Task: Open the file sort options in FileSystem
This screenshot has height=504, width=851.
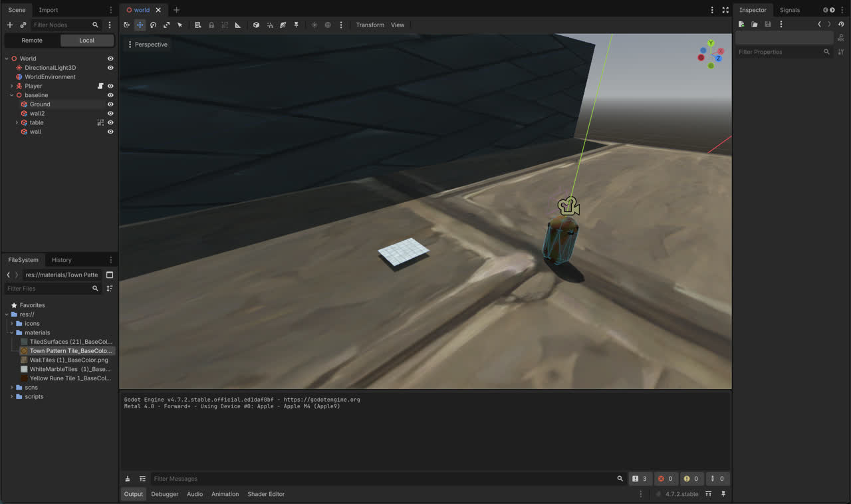Action: 110,289
